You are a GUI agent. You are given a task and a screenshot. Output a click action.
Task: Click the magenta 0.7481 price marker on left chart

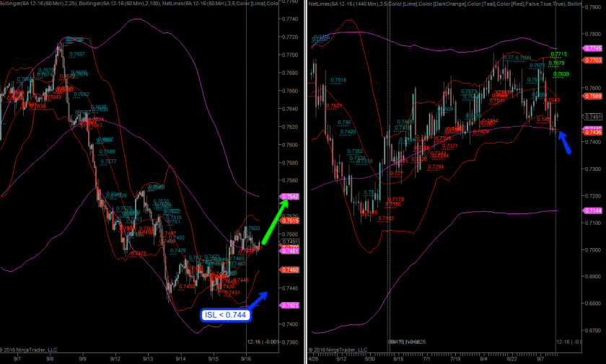coord(290,251)
